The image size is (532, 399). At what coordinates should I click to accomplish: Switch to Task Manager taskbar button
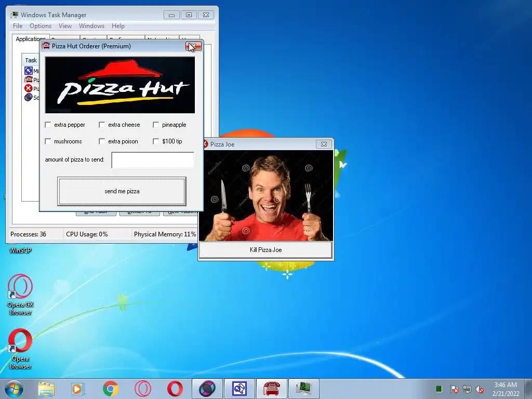[x=304, y=389]
